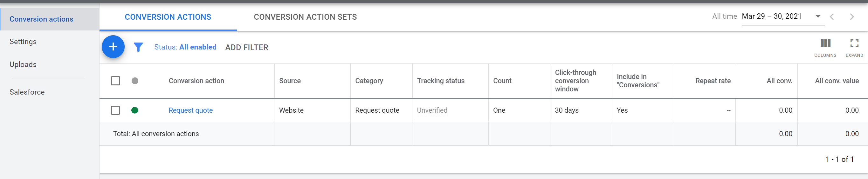Click the Unverified tracking status
This screenshot has width=868, height=179.
tap(432, 110)
